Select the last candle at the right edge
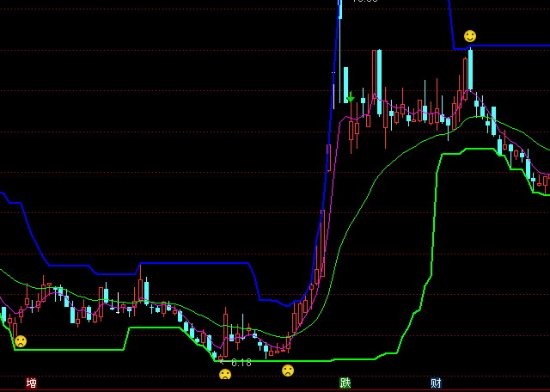 click(546, 181)
